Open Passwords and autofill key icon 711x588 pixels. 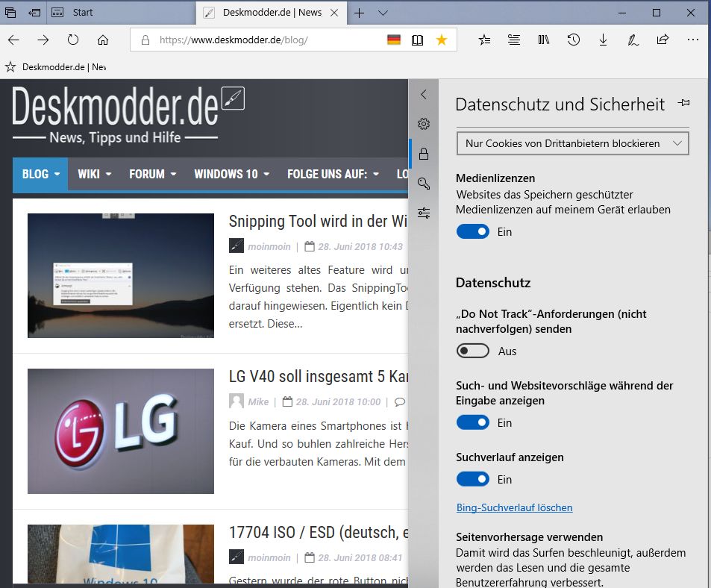coord(424,183)
